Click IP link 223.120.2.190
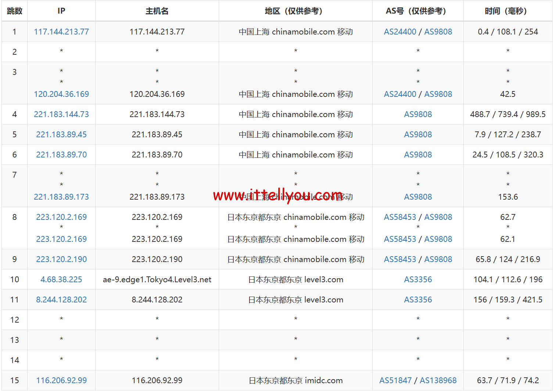The image size is (556, 392). (61, 259)
